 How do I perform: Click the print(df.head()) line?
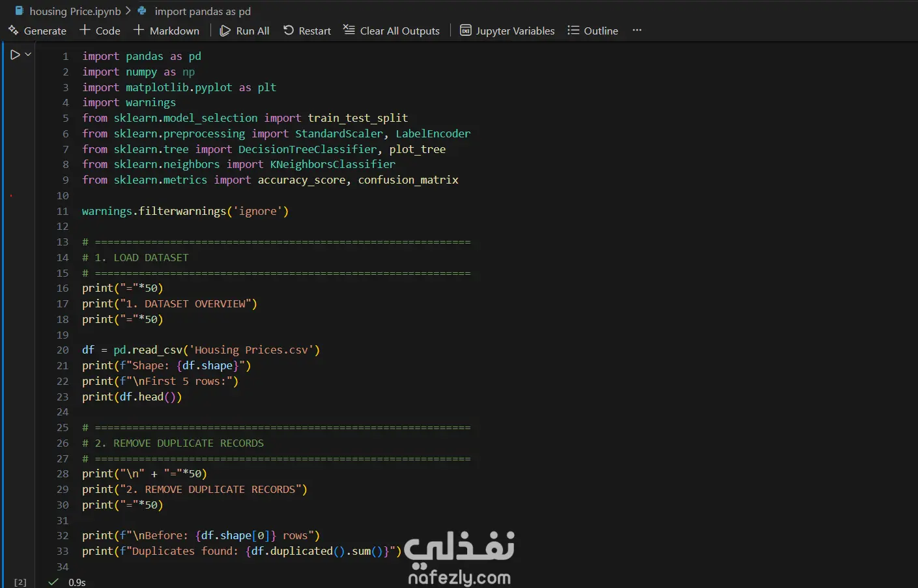[x=132, y=397]
